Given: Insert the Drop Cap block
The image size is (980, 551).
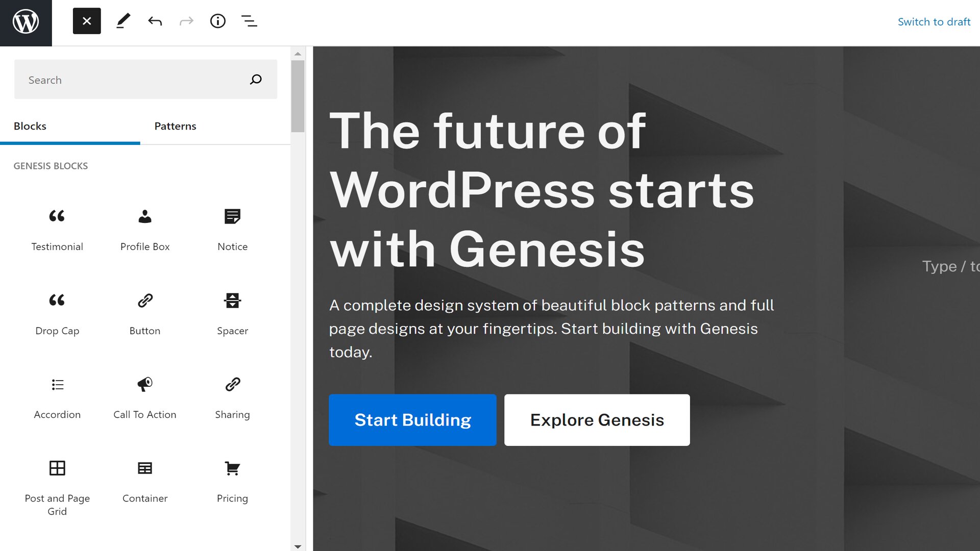Looking at the screenshot, I should point(57,314).
